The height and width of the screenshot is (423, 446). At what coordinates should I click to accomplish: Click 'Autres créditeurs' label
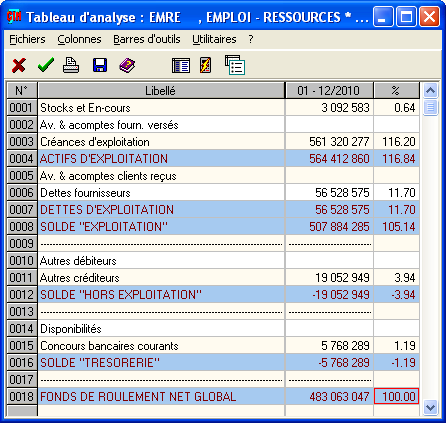[x=80, y=278]
